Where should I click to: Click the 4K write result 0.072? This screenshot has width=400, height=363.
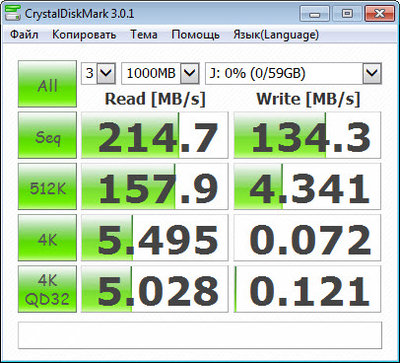(307, 238)
